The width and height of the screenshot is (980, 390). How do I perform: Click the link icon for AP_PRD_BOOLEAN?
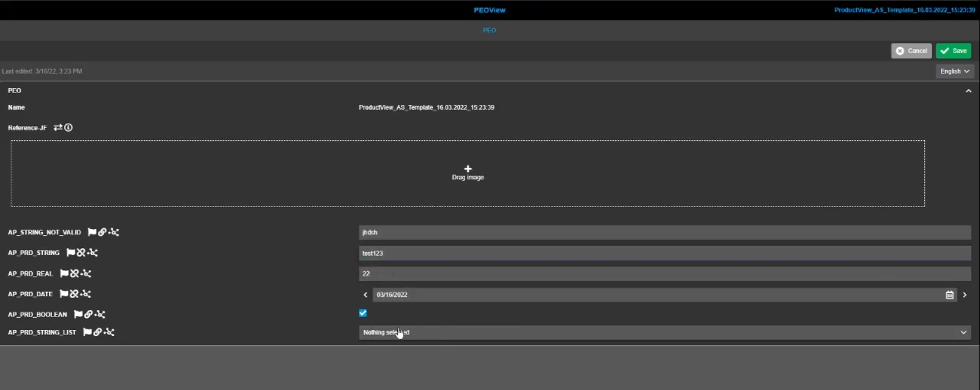(89, 314)
